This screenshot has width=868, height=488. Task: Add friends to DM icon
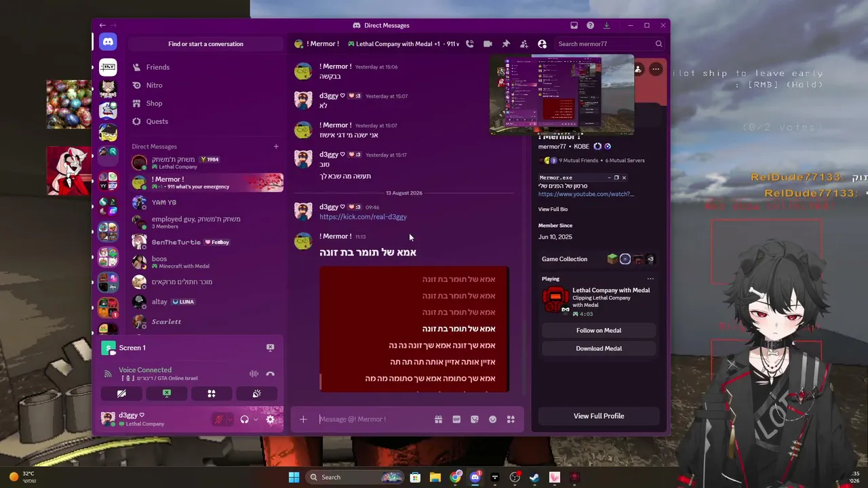click(x=524, y=44)
